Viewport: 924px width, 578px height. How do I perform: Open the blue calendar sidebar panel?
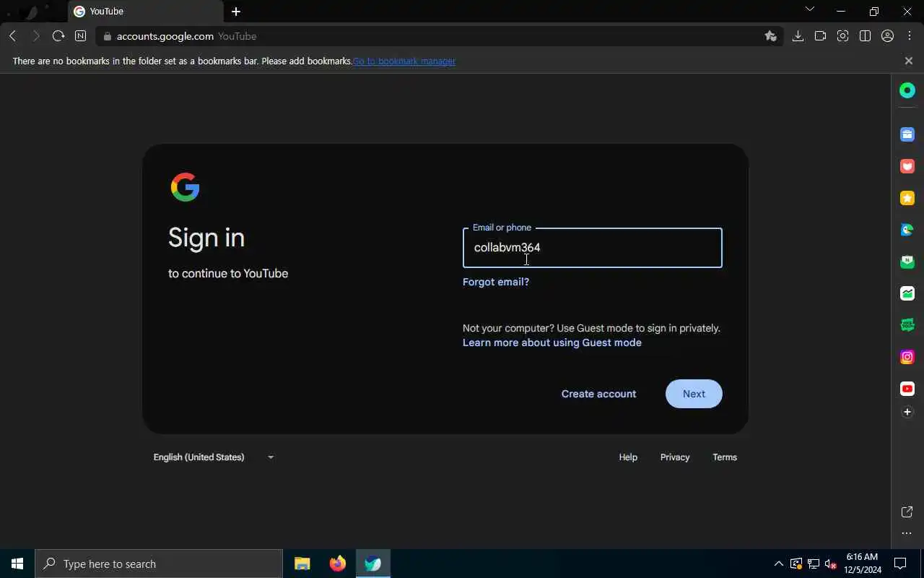[907, 134]
